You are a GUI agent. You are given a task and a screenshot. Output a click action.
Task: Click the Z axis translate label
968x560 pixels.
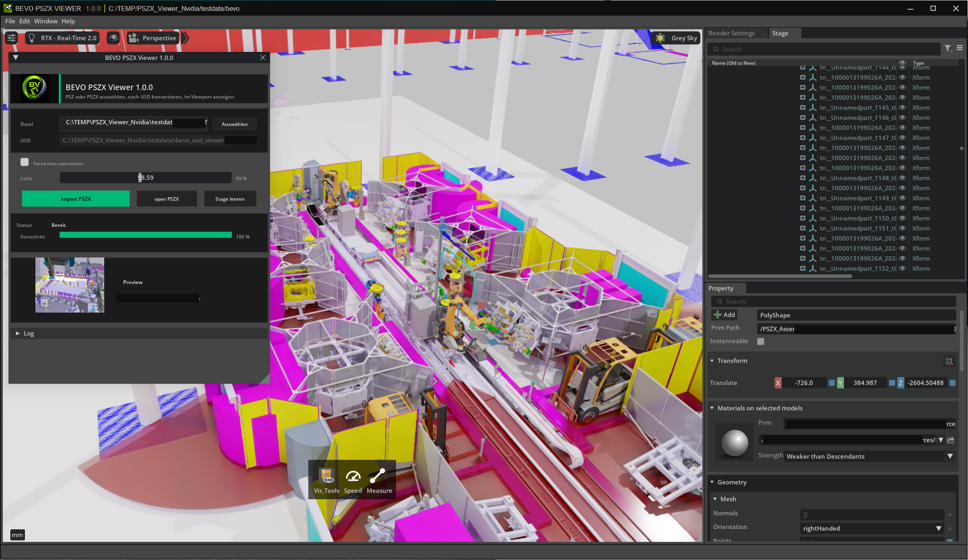point(900,383)
